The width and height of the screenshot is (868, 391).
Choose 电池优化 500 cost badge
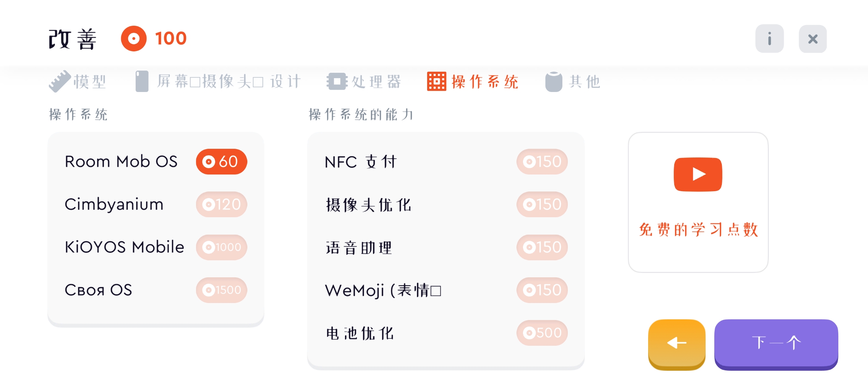coord(542,333)
